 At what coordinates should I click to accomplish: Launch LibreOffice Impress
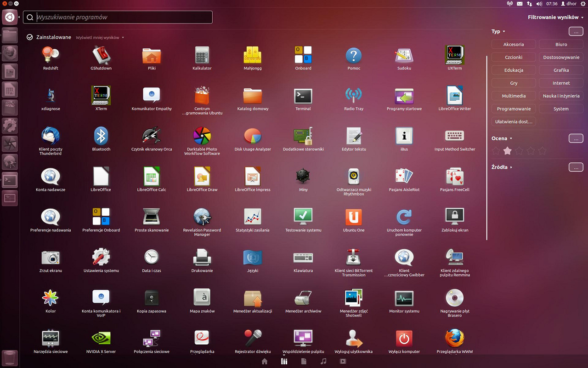[x=253, y=180]
